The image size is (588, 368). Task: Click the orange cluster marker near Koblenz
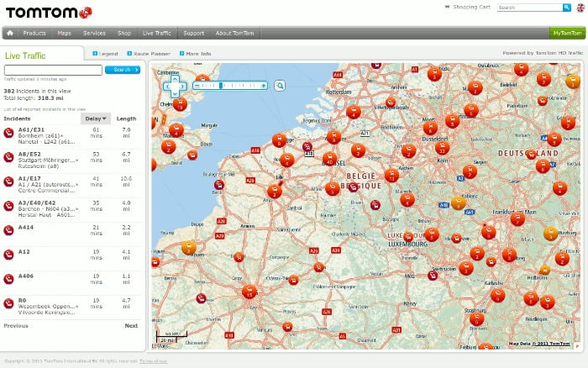click(x=459, y=203)
